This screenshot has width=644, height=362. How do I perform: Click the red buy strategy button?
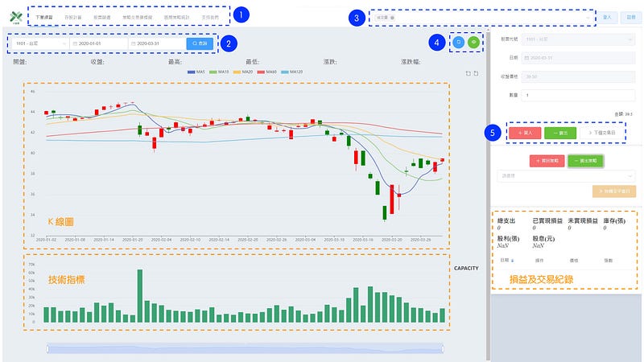(x=547, y=161)
